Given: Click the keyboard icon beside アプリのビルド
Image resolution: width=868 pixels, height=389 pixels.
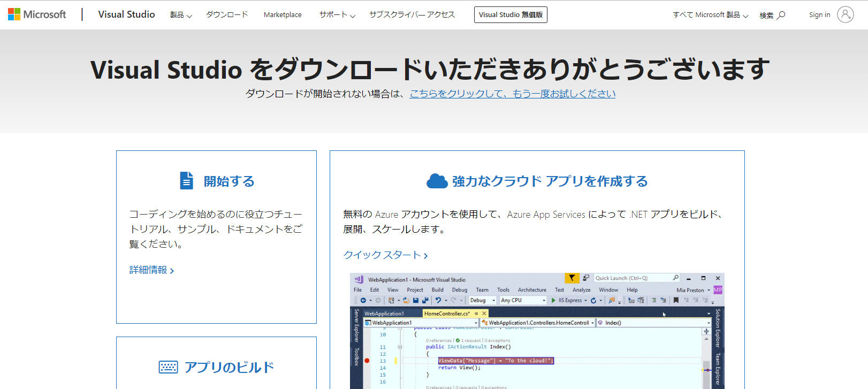Looking at the screenshot, I should pos(168,367).
